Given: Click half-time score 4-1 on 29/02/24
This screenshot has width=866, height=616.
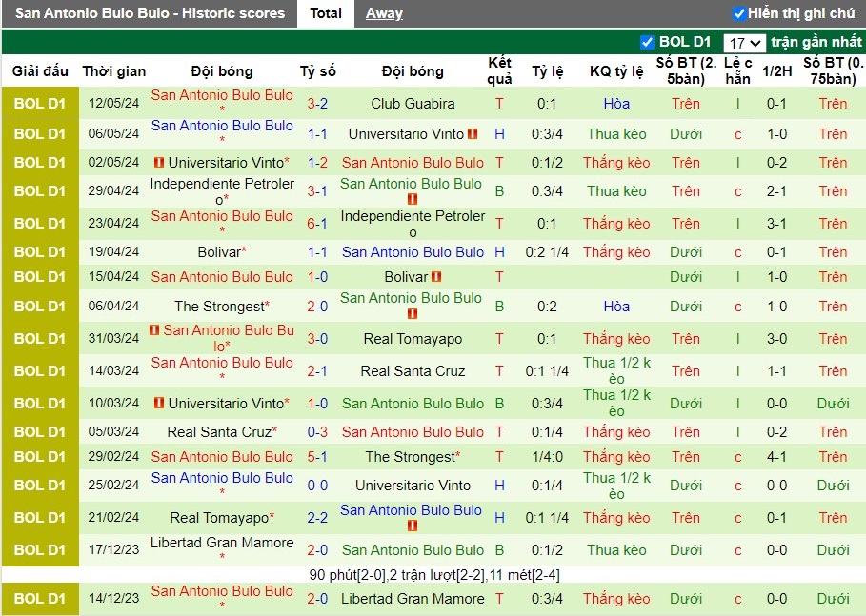Looking at the screenshot, I should [776, 457].
